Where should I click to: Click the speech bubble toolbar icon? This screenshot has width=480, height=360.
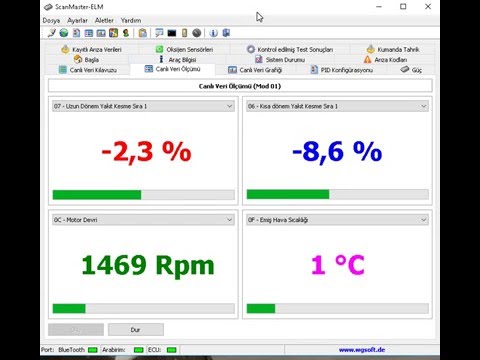(x=159, y=33)
